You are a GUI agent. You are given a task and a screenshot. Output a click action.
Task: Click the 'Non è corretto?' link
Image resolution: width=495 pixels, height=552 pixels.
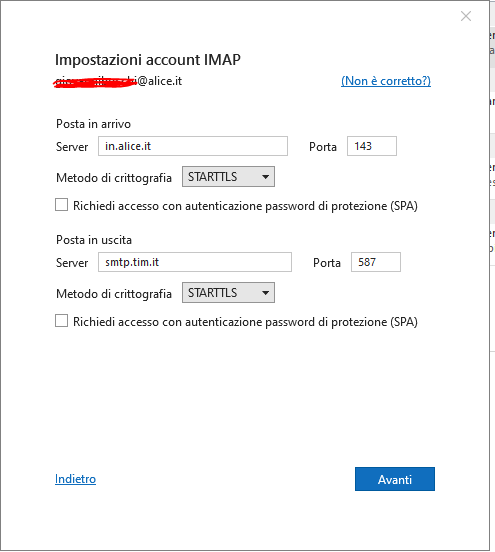tap(386, 81)
